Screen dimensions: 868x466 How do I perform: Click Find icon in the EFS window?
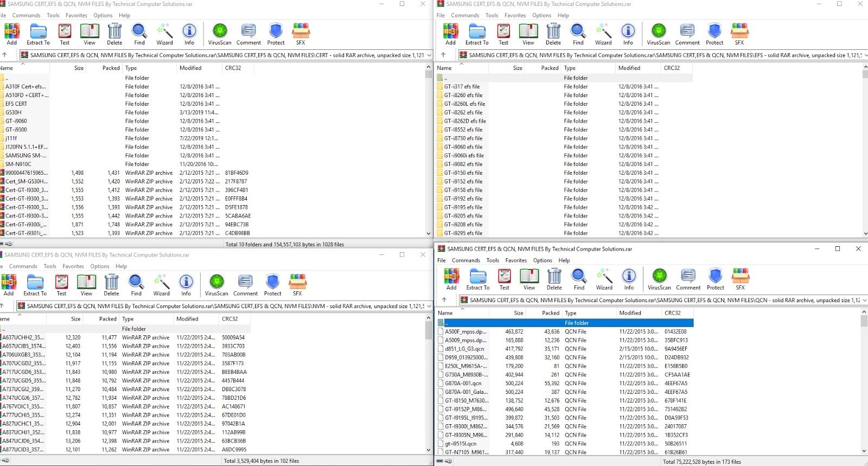[578, 34]
